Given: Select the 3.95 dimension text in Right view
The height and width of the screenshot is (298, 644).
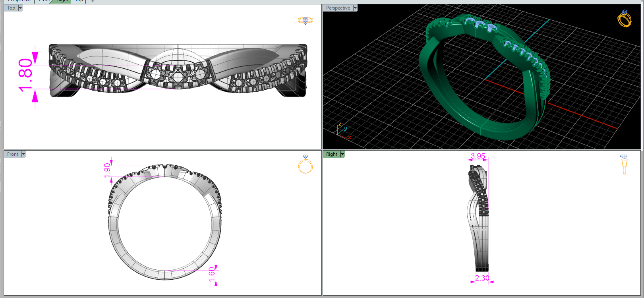Looking at the screenshot, I should 478,156.
